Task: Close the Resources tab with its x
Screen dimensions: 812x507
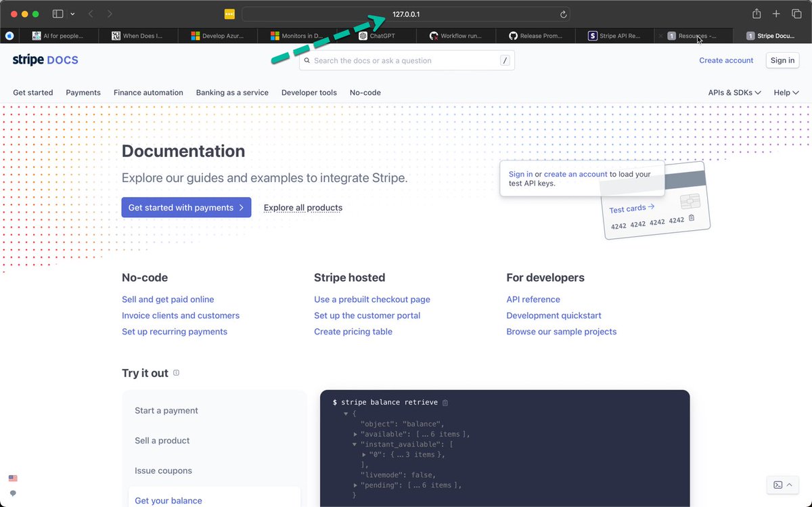Action: tap(660, 36)
